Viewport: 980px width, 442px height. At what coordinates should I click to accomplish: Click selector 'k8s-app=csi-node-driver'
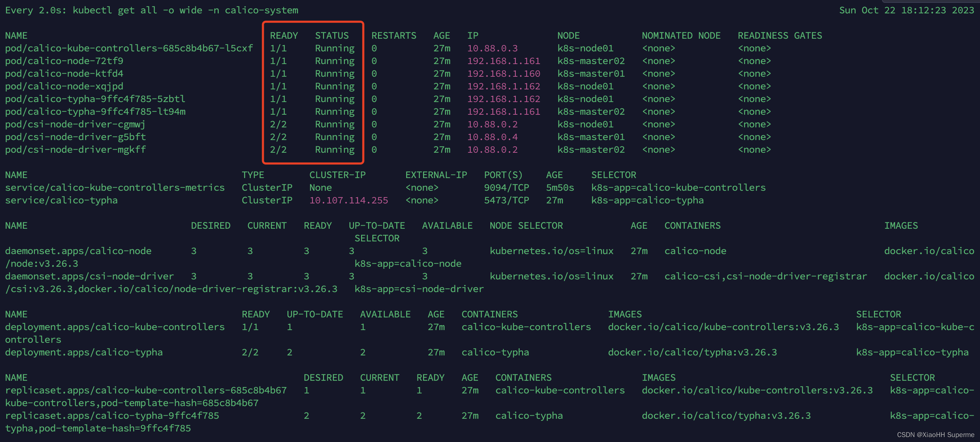(x=419, y=289)
